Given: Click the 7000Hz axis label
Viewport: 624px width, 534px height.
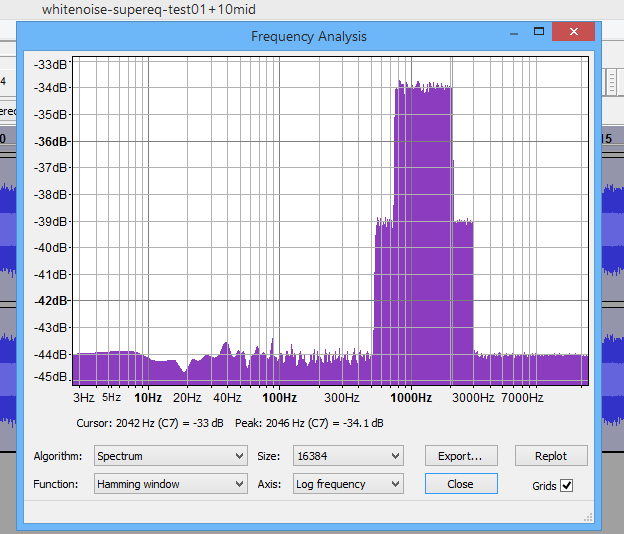Looking at the screenshot, I should [x=522, y=398].
